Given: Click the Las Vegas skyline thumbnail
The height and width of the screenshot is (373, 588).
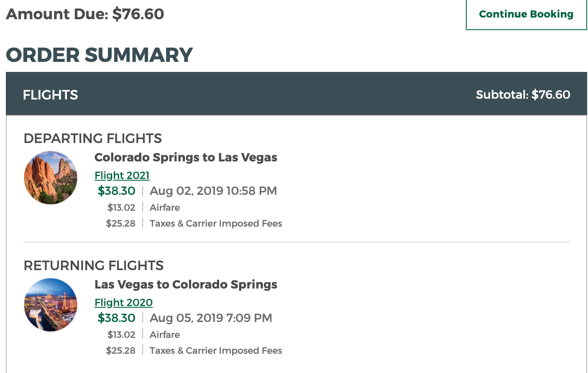Looking at the screenshot, I should (x=51, y=305).
